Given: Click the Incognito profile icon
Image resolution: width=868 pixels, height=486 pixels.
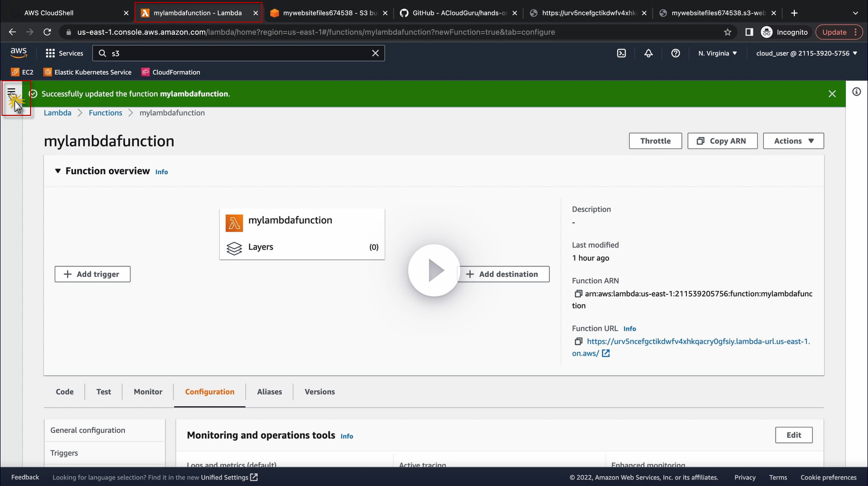Looking at the screenshot, I should 767,32.
